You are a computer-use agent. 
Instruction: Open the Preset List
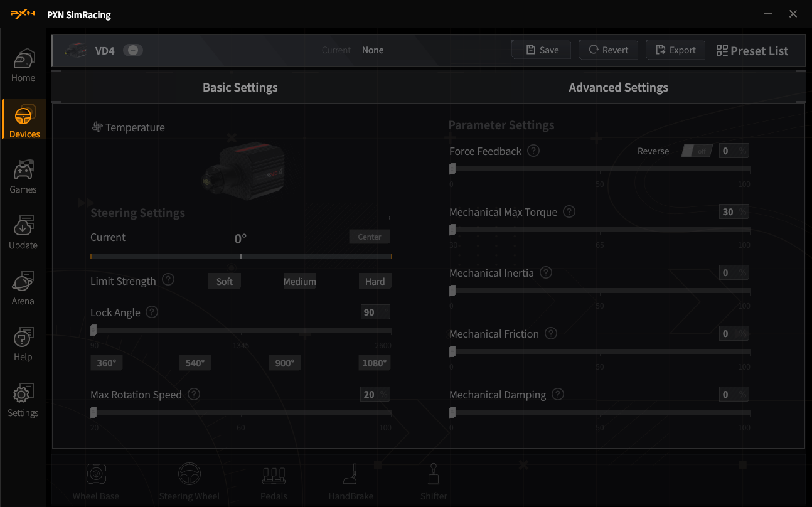pos(752,51)
